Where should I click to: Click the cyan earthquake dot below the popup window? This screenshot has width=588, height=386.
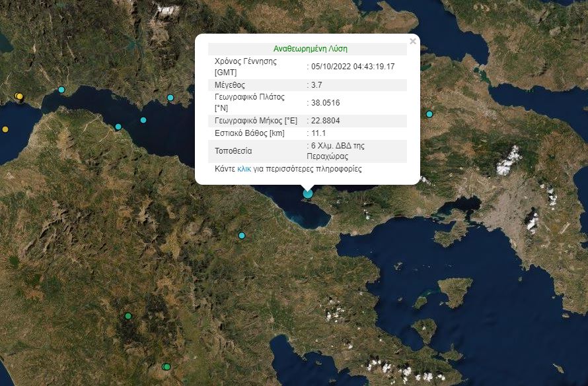[241, 234]
